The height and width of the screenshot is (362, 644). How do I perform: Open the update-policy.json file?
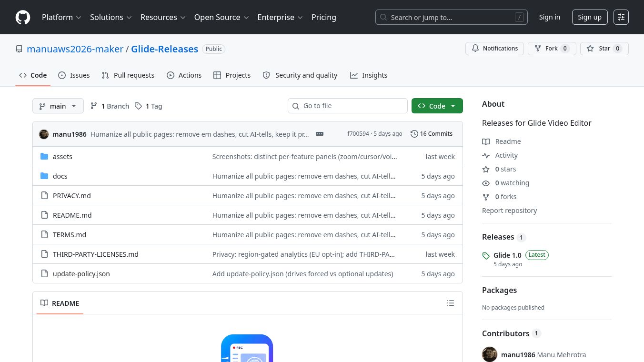coord(81,274)
